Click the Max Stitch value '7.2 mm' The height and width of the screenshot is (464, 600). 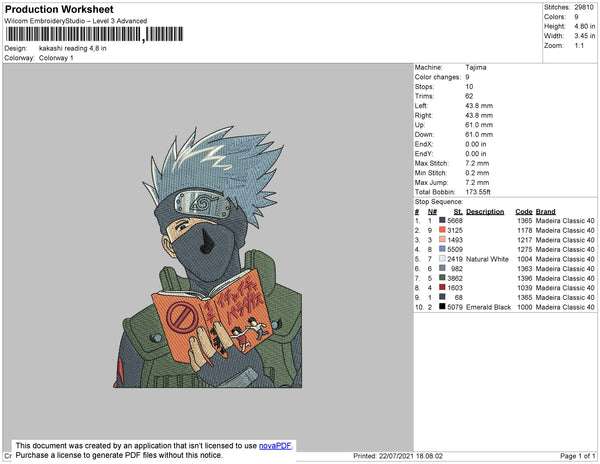tap(477, 163)
